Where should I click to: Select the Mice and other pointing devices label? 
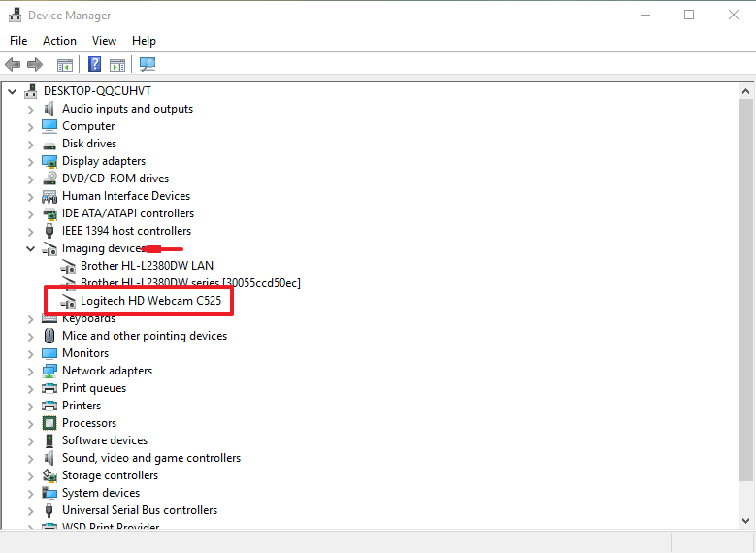[x=145, y=336]
